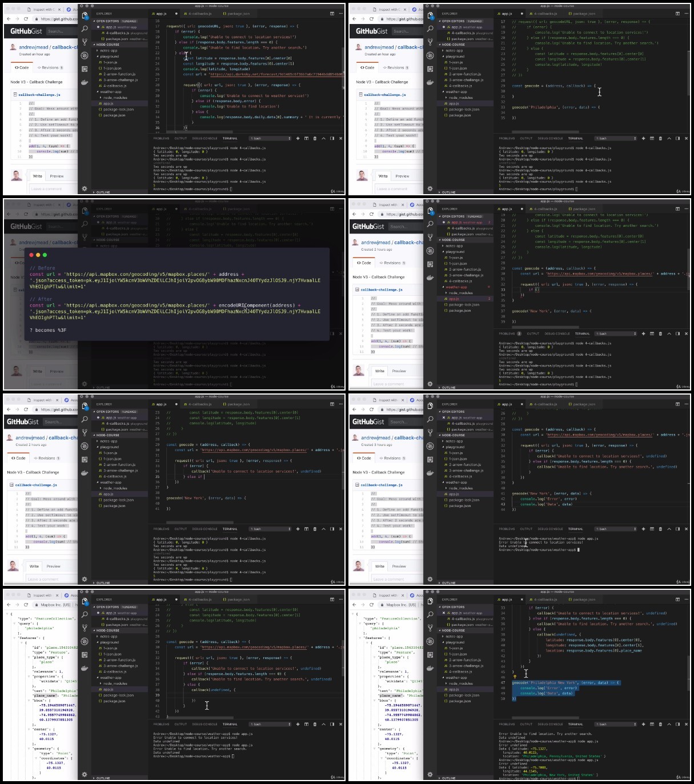The image size is (694, 784).
Task: Open PROBLEMS panel tab in darksky code frame
Action: click(161, 138)
